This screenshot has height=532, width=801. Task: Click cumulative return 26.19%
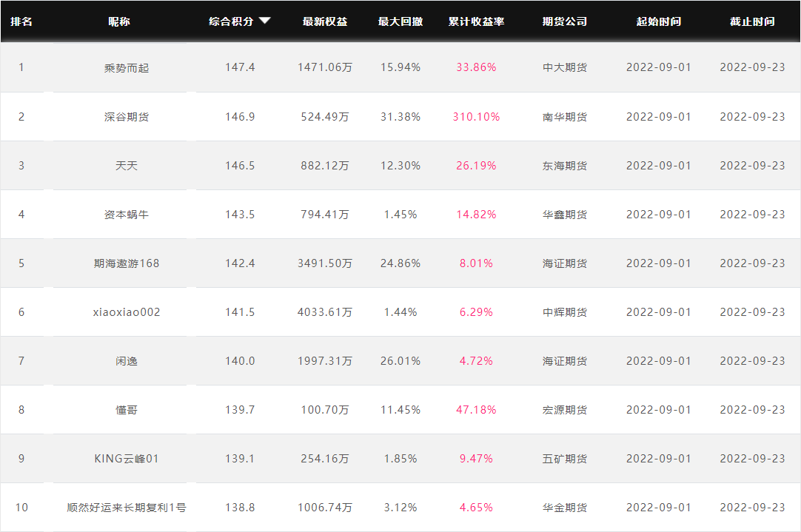pyautogui.click(x=476, y=166)
